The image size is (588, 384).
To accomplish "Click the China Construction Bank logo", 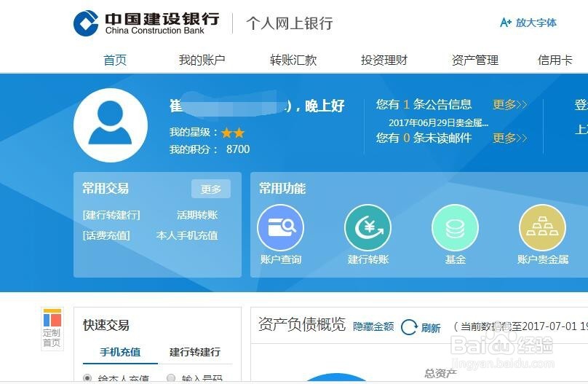I will tap(146, 23).
